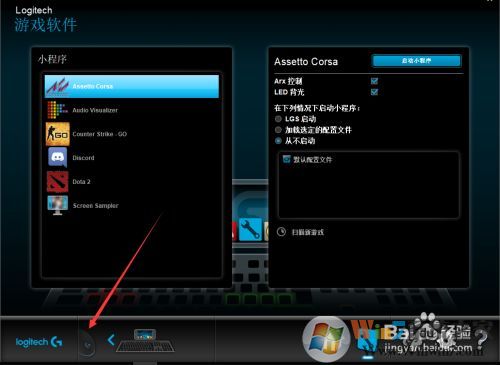This screenshot has width=500, height=365.
Task: Select the Assetto Corsa applet icon
Action: 57,86
